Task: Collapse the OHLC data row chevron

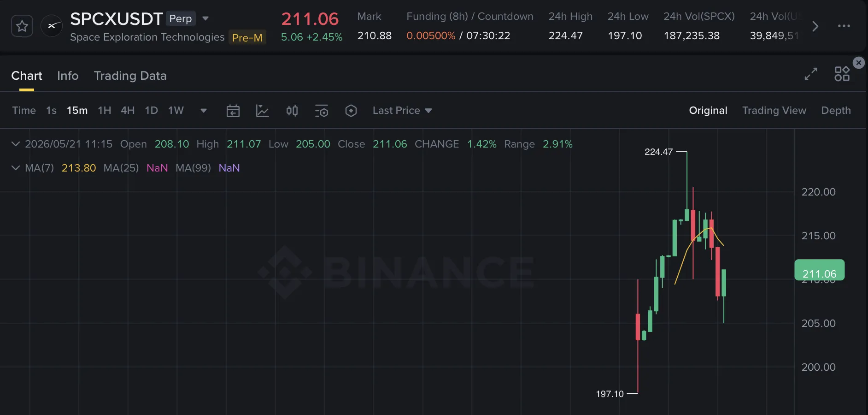Action: pyautogui.click(x=16, y=144)
